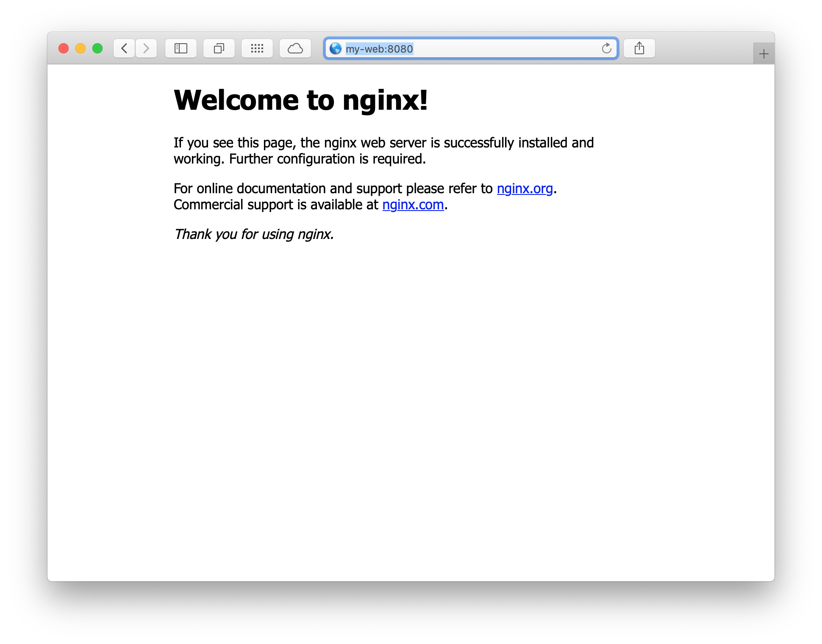
Task: Add a new tab
Action: click(x=764, y=54)
